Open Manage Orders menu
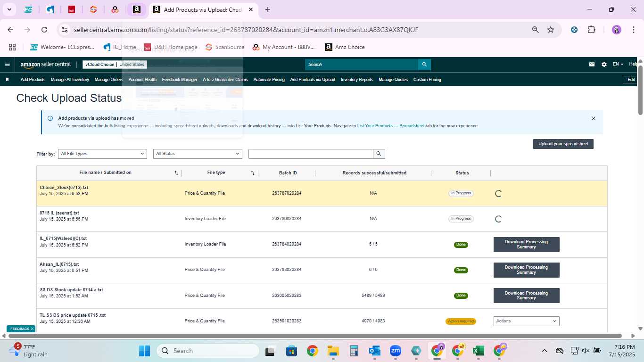Screen dimensions: 644x362 click(109, 80)
